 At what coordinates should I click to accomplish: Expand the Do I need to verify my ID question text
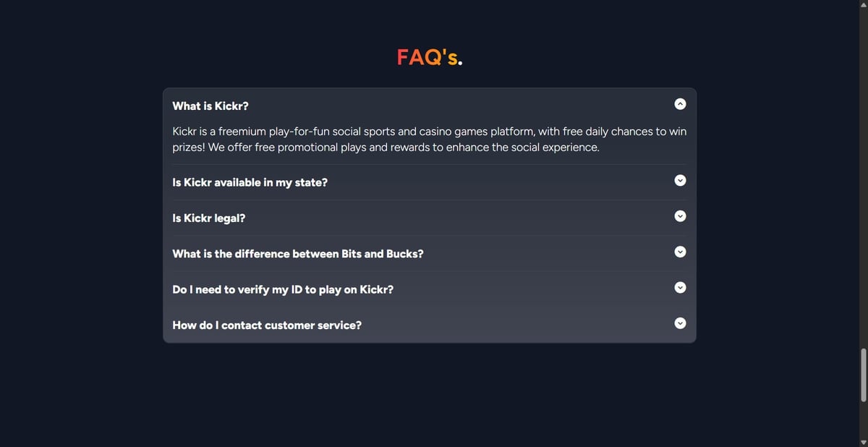[283, 289]
